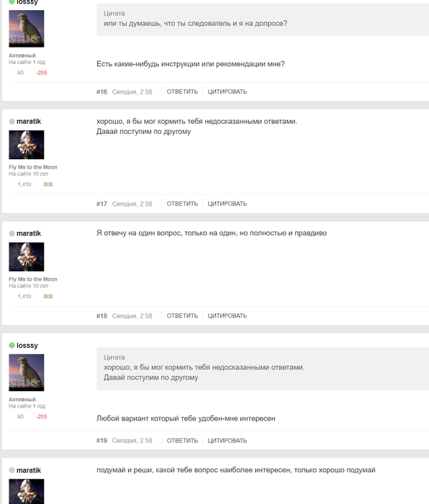429x504 pixels.
Task: Quote post #18 using ЦИТИРОВАТЬ
Action: coord(227,315)
